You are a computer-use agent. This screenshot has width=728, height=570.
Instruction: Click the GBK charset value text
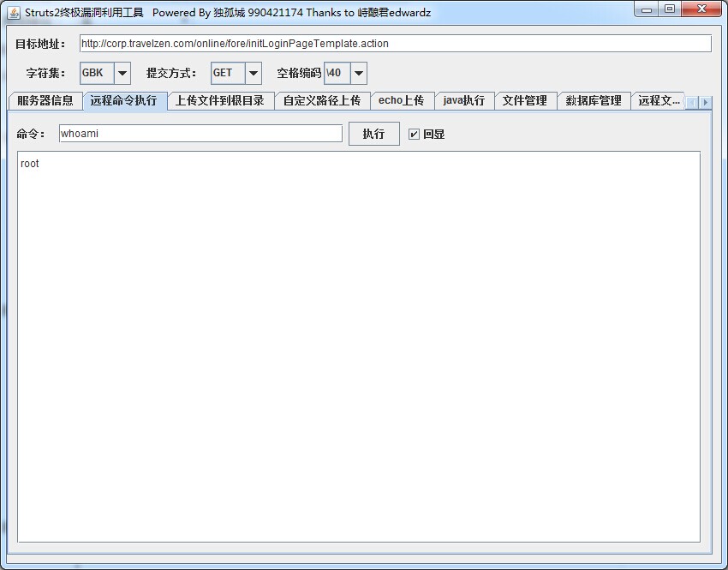point(92,73)
